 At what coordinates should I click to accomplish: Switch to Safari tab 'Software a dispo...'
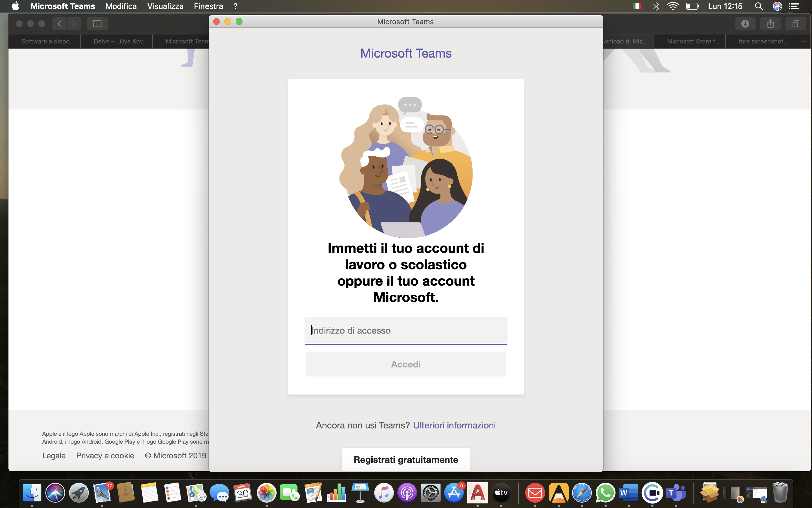pos(44,41)
